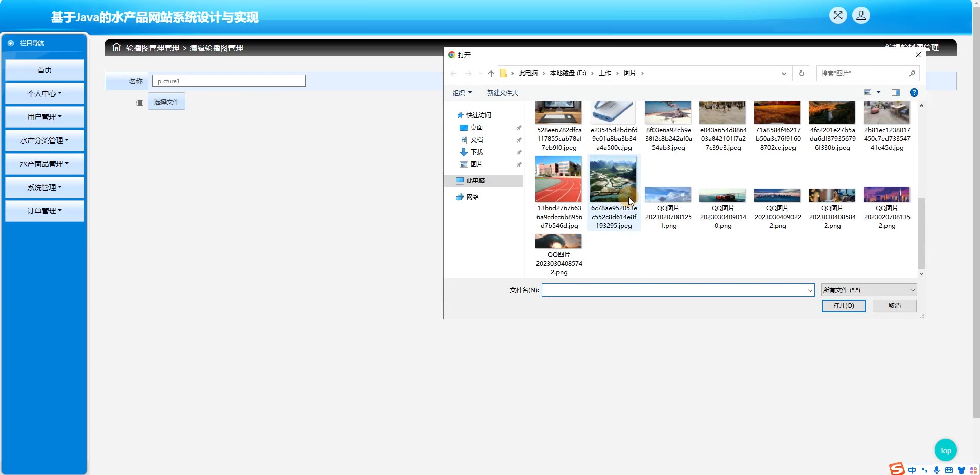Click the file list vertical scrollbar
Viewport: 980px width, 475px height.
coord(921,232)
